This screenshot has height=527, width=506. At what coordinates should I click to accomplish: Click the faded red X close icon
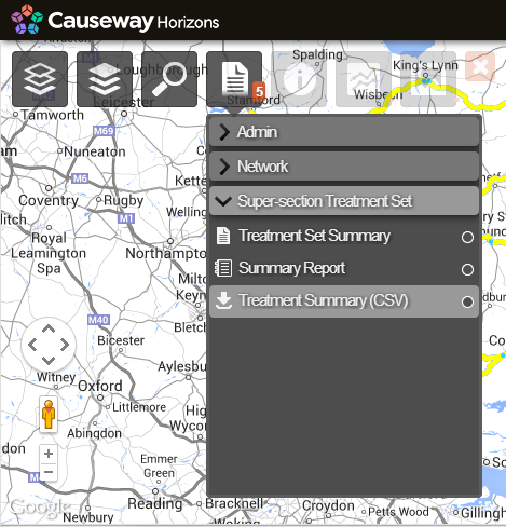(x=480, y=66)
